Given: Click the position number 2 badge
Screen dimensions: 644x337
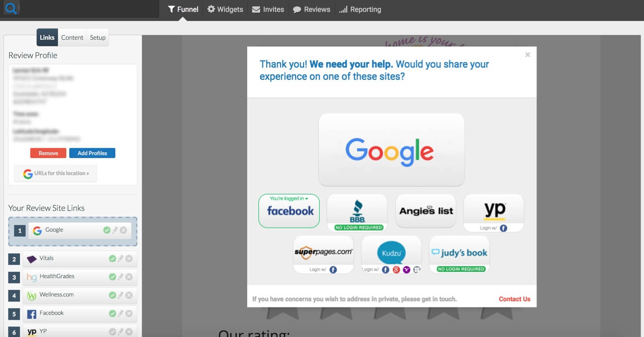Looking at the screenshot, I should click(x=14, y=260).
